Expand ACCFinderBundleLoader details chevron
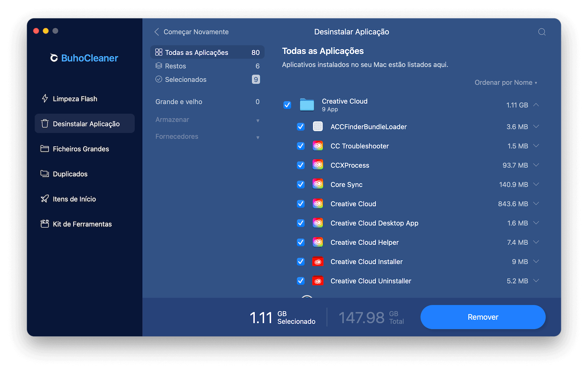 [x=536, y=127]
